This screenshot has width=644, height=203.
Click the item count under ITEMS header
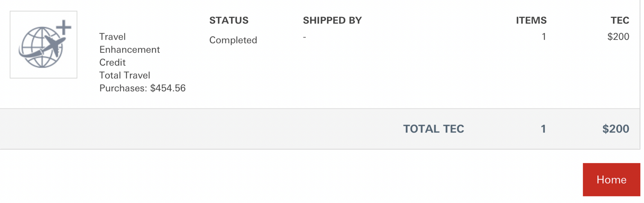[543, 36]
